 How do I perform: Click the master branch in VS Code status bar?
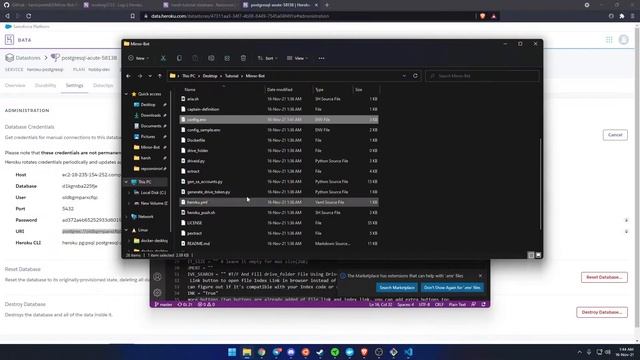[164, 304]
